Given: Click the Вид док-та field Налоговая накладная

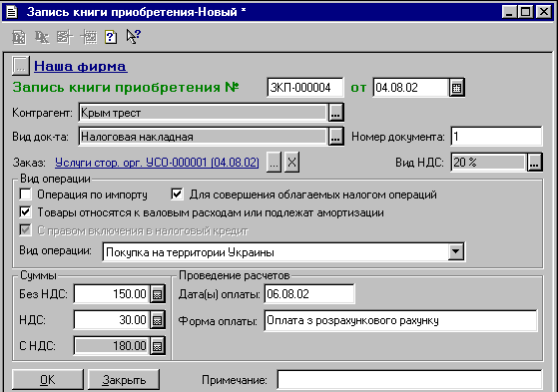Looking at the screenshot, I should (203, 137).
